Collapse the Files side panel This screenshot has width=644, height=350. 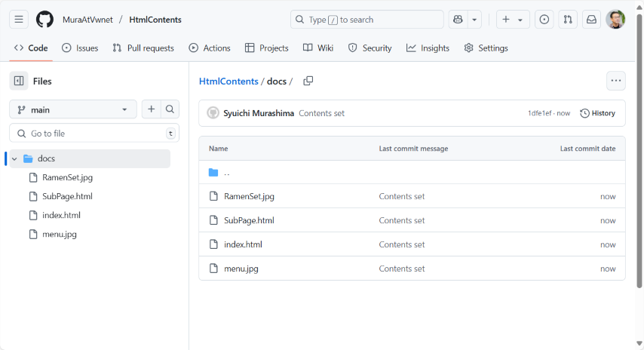[x=19, y=81]
